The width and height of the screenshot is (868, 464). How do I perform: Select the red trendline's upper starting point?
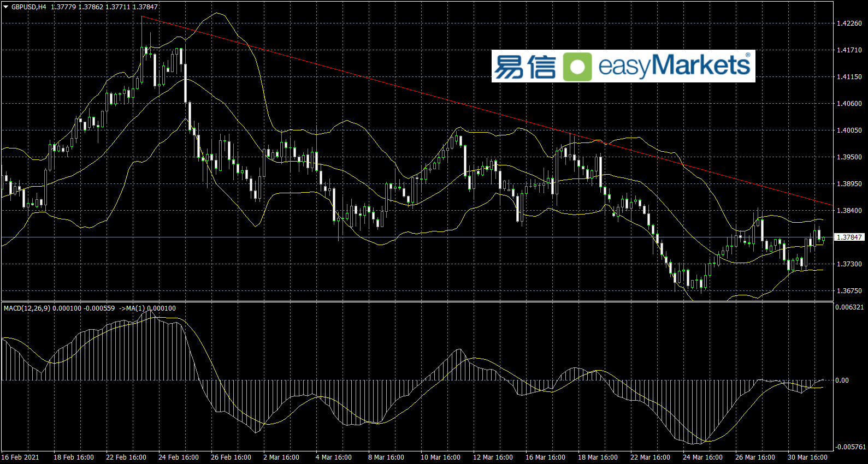142,17
